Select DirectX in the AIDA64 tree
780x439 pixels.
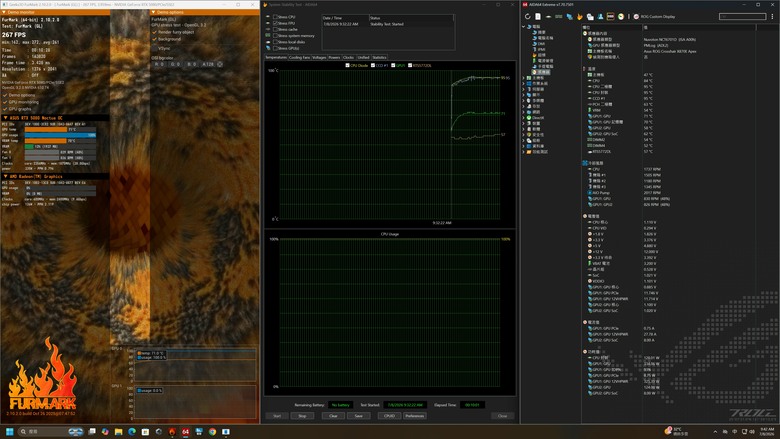pyautogui.click(x=538, y=118)
